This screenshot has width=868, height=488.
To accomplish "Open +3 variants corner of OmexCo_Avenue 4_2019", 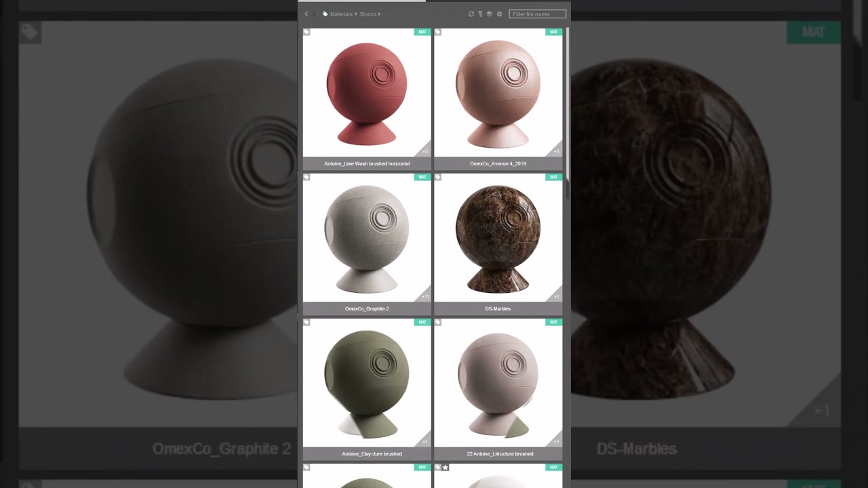I will pos(556,150).
